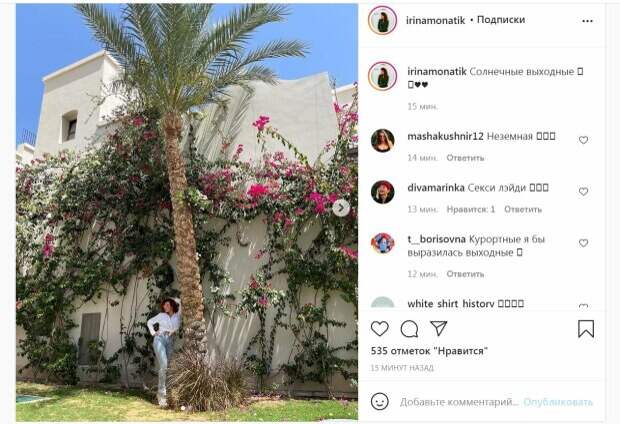Open mashakushnir12's profile avatar
The image size is (620, 424).
[x=382, y=140]
